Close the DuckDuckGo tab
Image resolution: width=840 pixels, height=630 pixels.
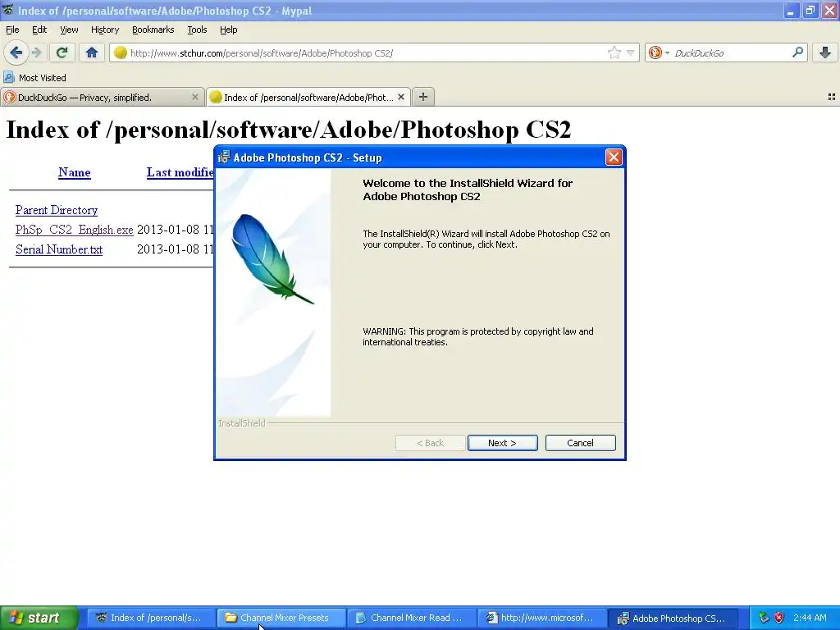[x=195, y=97]
